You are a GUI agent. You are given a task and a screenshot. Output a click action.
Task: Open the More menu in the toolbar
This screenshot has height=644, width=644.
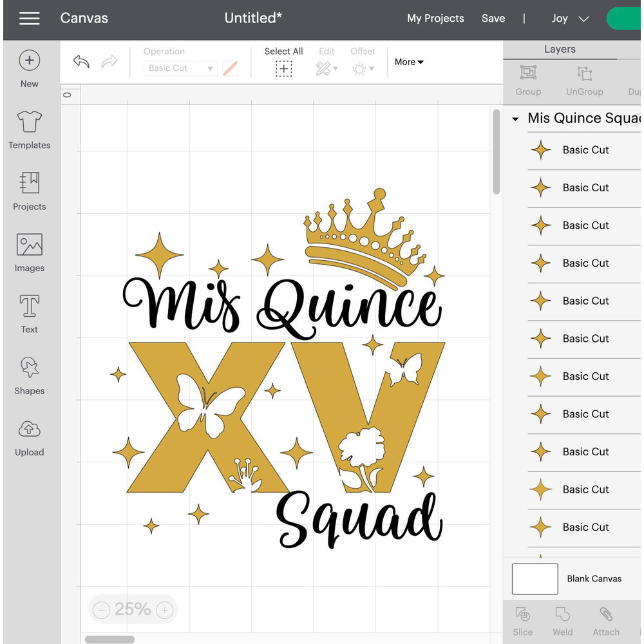point(408,62)
